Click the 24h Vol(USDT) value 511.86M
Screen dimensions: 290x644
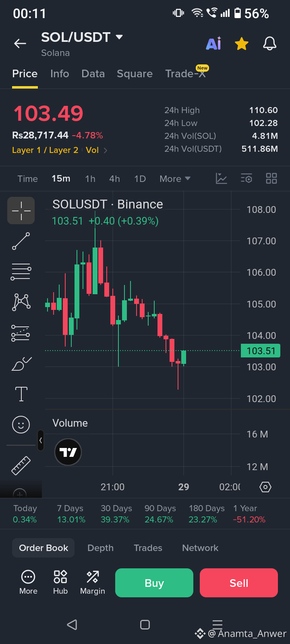pos(260,149)
